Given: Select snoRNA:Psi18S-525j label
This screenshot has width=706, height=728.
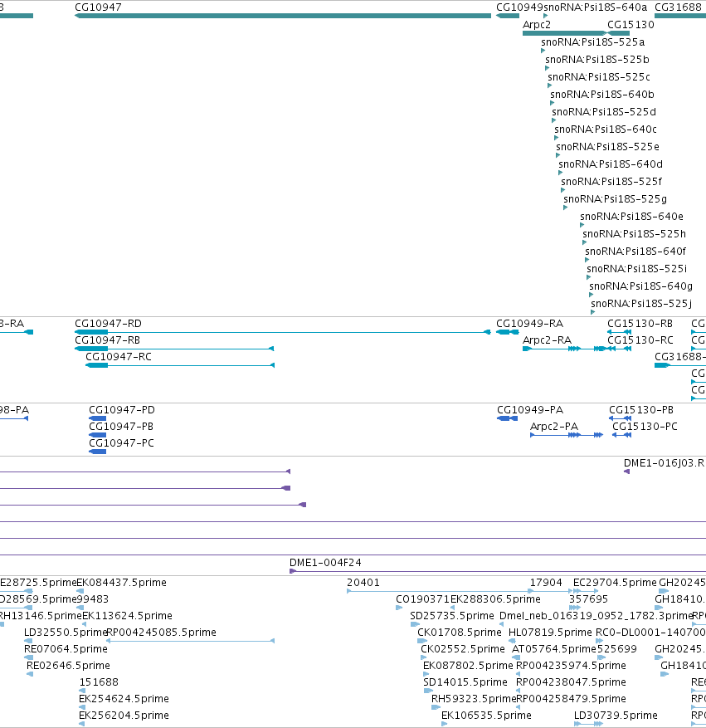Looking at the screenshot, I should pos(641,304).
